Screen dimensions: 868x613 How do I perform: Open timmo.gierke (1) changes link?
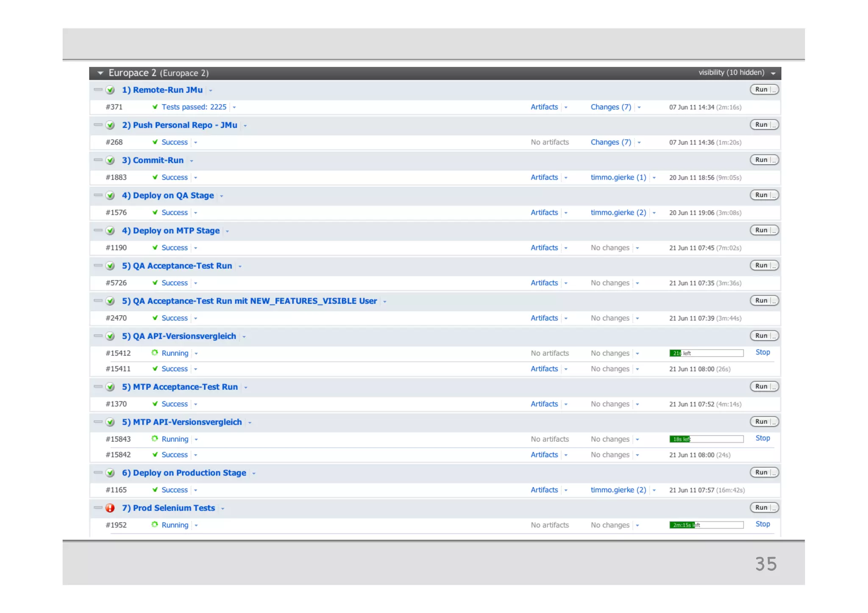pyautogui.click(x=618, y=178)
